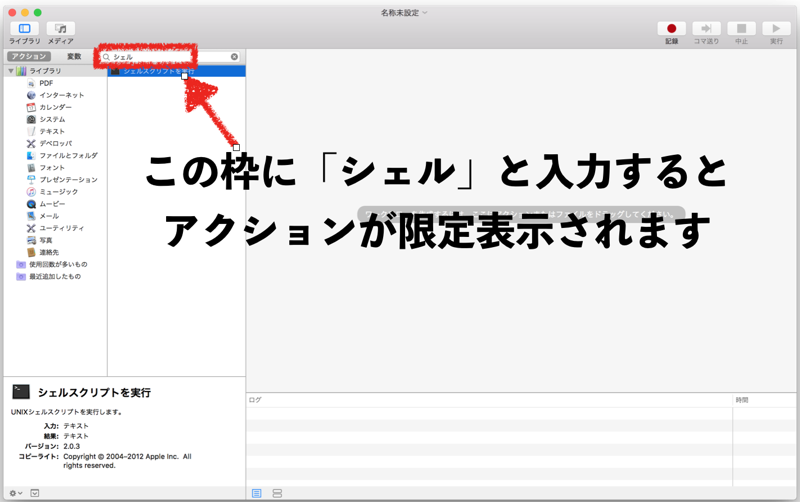Image resolution: width=800 pixels, height=502 pixels.
Task: Clear the search field text
Action: (234, 57)
